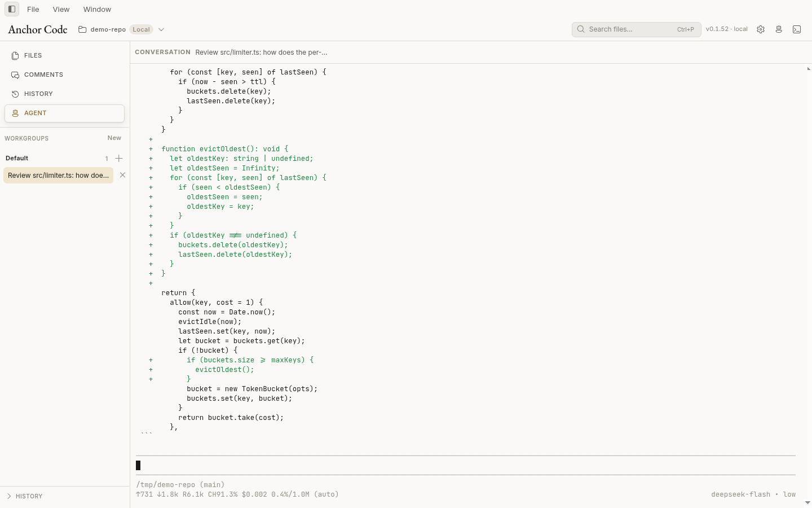Click the CONVERSATION header label
Viewport: 812px width, 508px height.
tap(163, 52)
